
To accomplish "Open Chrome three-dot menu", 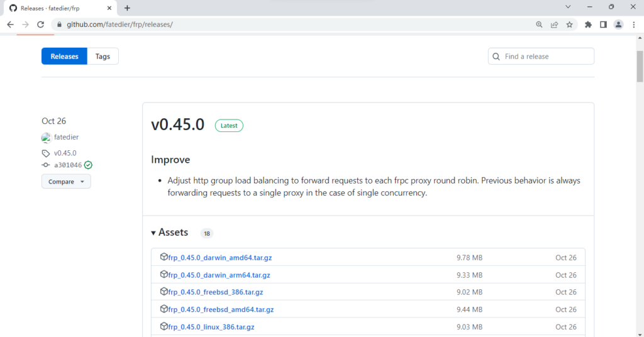I will coord(633,25).
